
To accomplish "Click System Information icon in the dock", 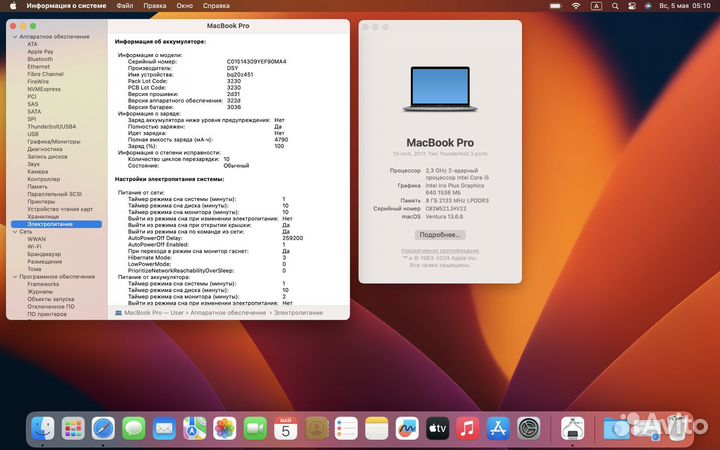I will point(573,429).
